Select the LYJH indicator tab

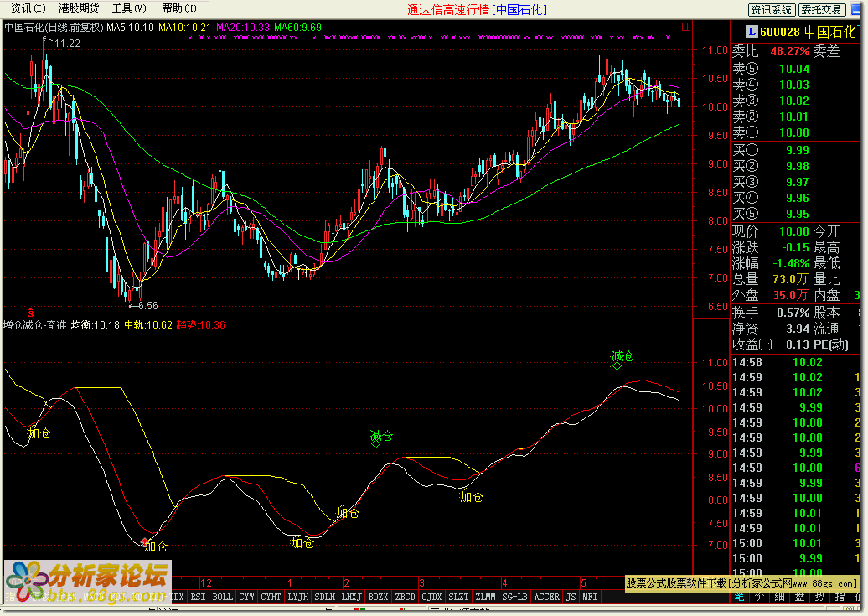click(297, 597)
